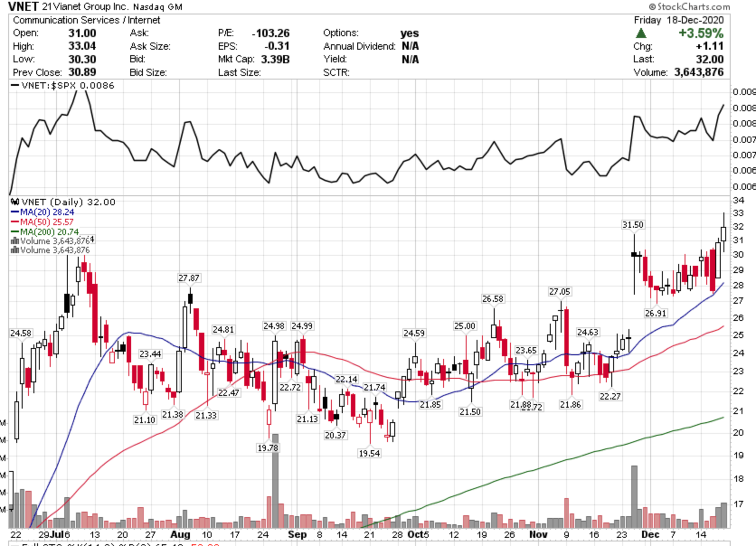The width and height of the screenshot is (756, 546).
Task: Click the date 'Friday 18-Dec-2020'
Action: (679, 20)
